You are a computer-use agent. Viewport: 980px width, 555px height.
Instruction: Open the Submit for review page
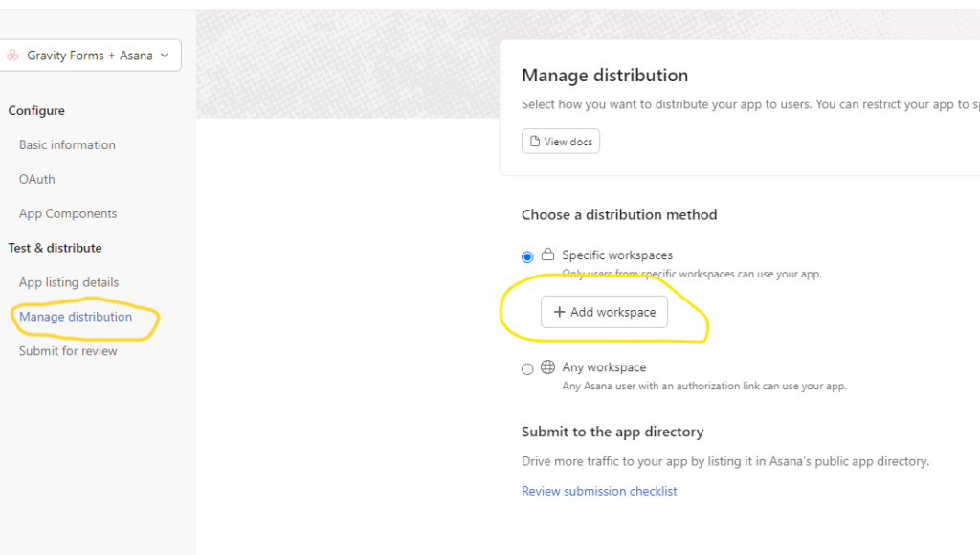(x=68, y=351)
